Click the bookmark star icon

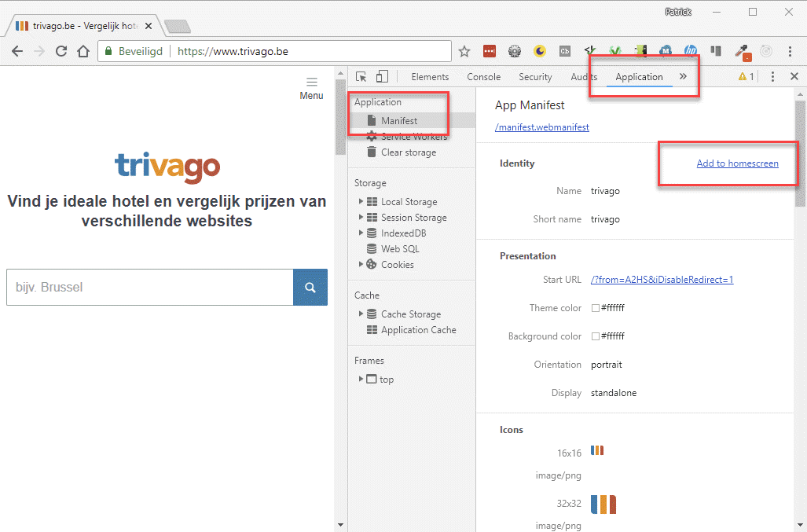pos(464,52)
